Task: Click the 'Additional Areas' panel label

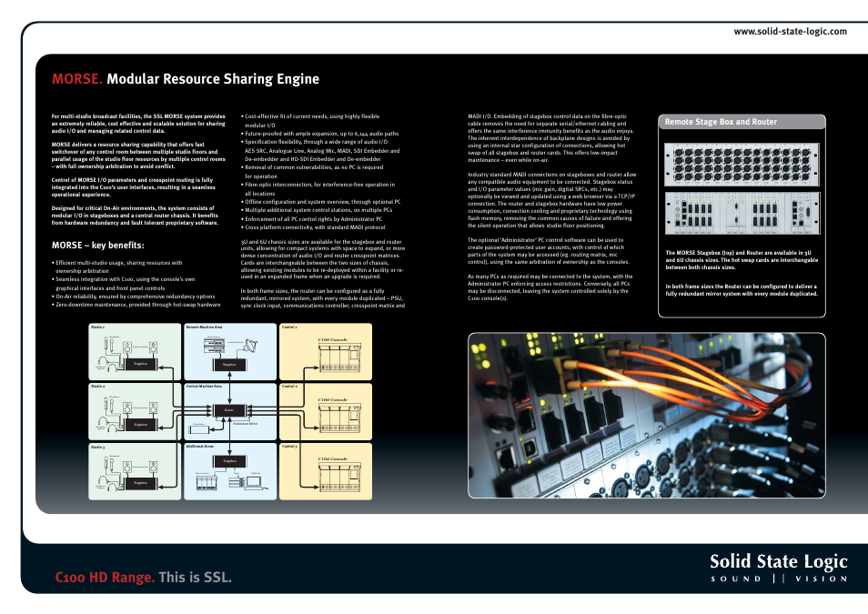Action: coord(200,447)
